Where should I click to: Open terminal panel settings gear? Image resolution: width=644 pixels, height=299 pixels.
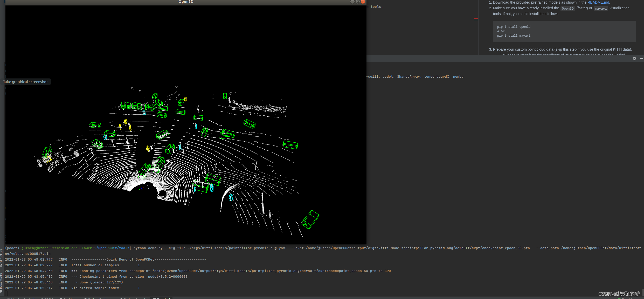coord(634,58)
